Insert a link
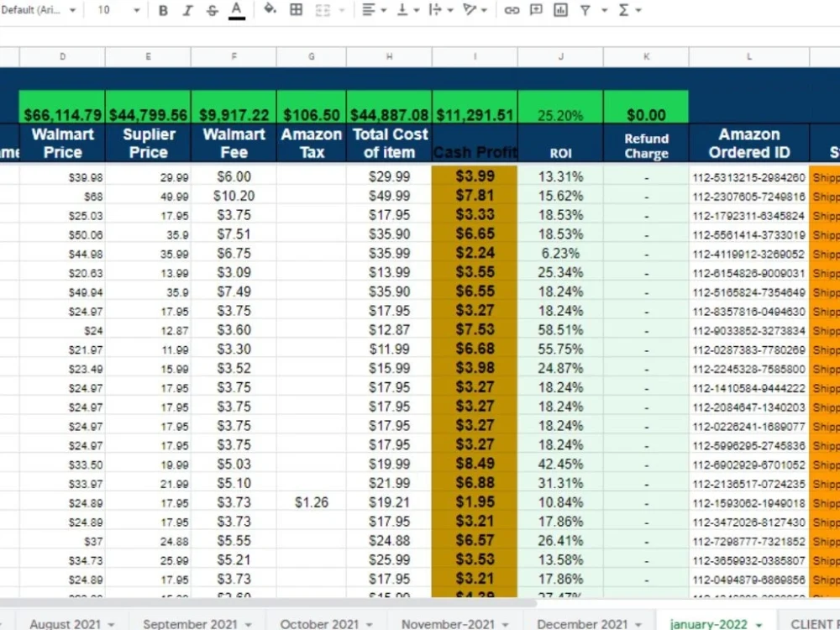The width and height of the screenshot is (840, 630). point(512,10)
